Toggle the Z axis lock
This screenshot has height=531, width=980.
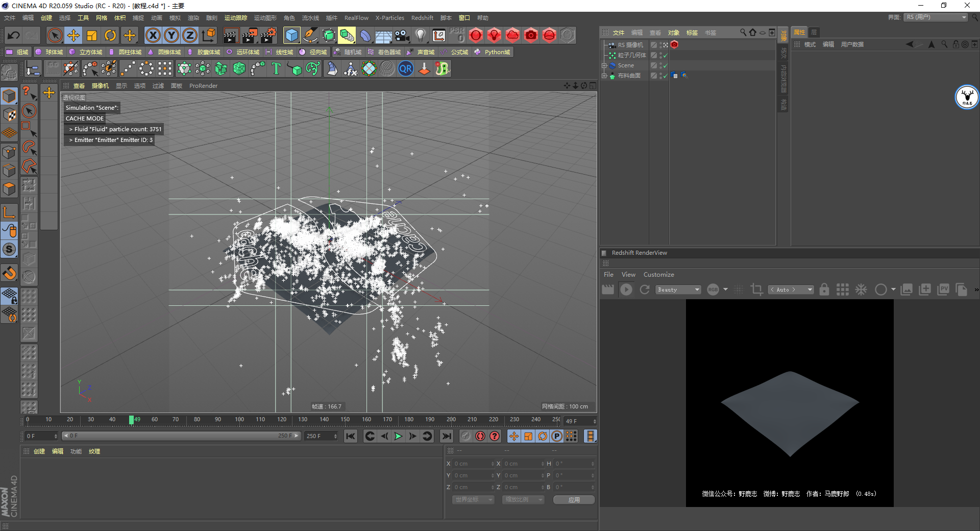click(x=190, y=35)
